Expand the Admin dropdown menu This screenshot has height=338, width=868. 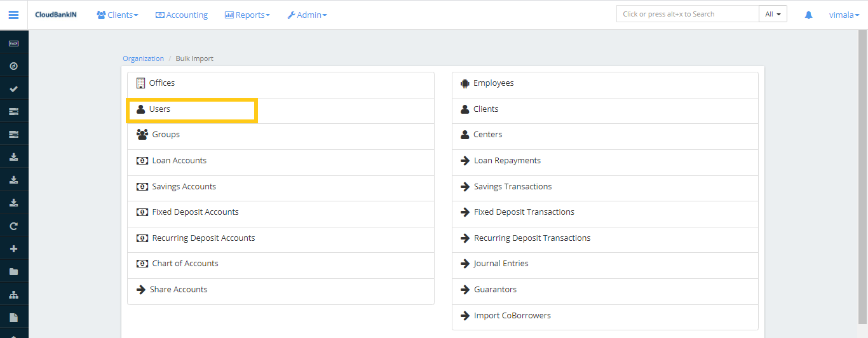pyautogui.click(x=307, y=15)
